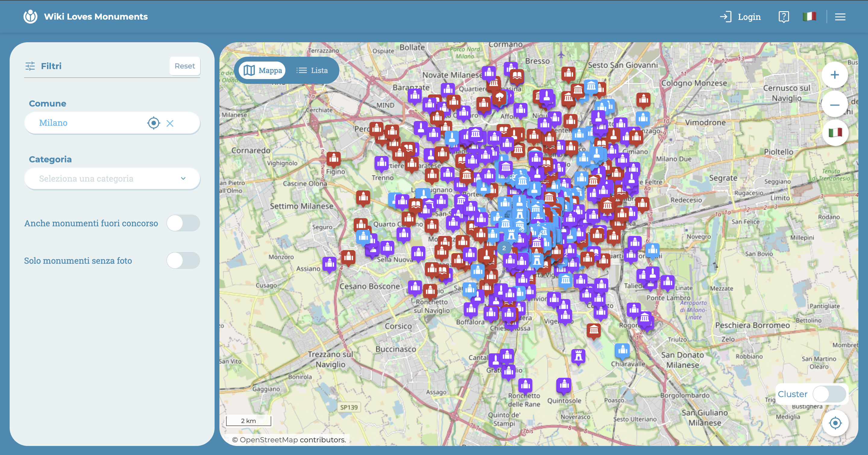The width and height of the screenshot is (868, 455).
Task: Open the help question-mark icon
Action: click(784, 16)
